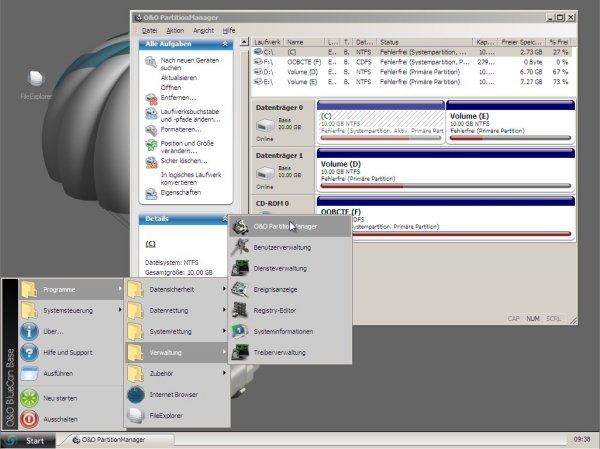600x449 pixels.
Task: Open the Hilfe menu
Action: tap(229, 30)
